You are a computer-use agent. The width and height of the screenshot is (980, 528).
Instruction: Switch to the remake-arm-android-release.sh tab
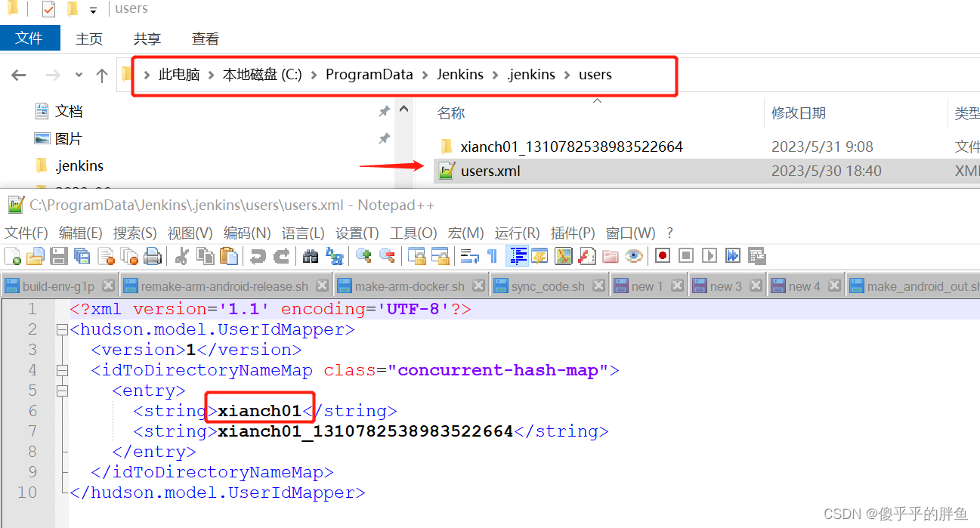tap(224, 286)
